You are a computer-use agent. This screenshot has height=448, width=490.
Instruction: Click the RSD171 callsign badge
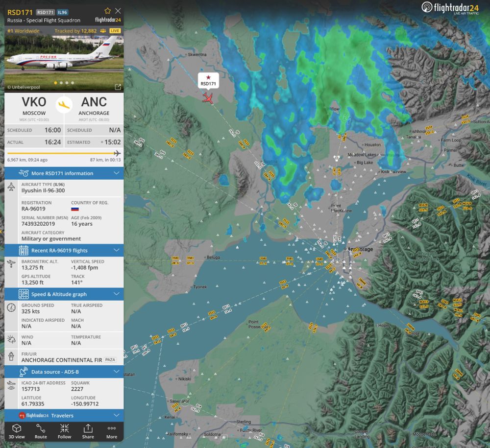[x=45, y=12]
